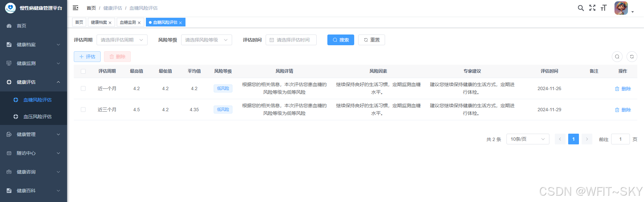Close the 血糖监测 tab with its X
The width and height of the screenshot is (644, 202).
139,23
